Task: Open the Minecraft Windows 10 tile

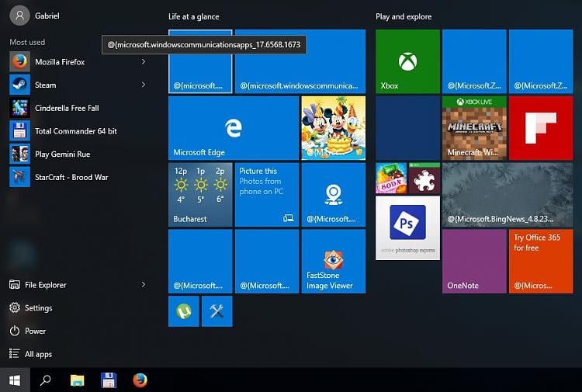Action: pos(474,128)
